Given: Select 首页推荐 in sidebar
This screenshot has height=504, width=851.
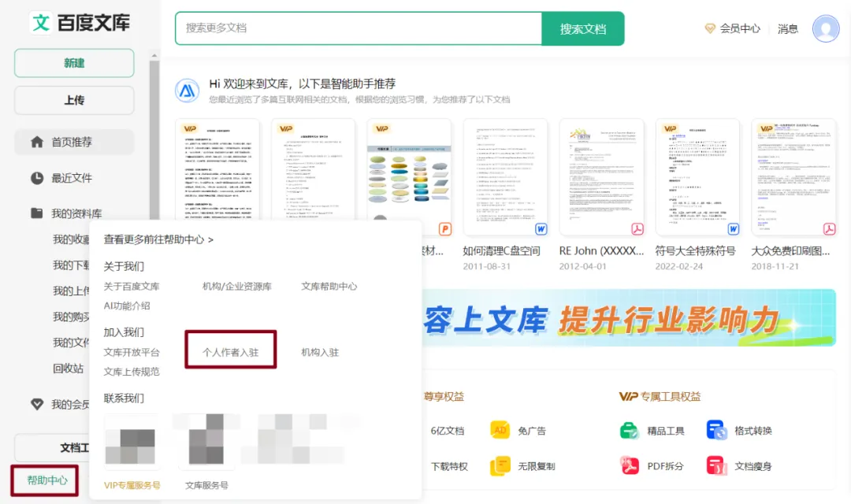Looking at the screenshot, I should [74, 142].
